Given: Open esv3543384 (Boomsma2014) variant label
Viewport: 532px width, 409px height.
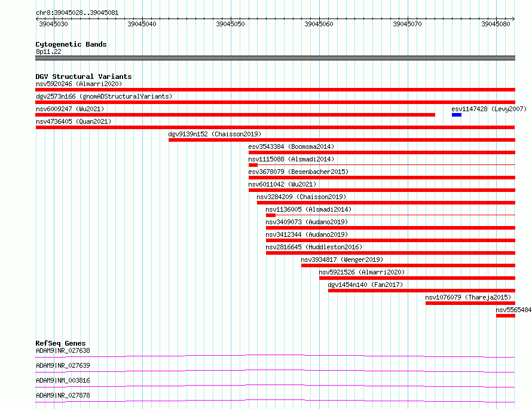Looking at the screenshot, I should [291, 146].
